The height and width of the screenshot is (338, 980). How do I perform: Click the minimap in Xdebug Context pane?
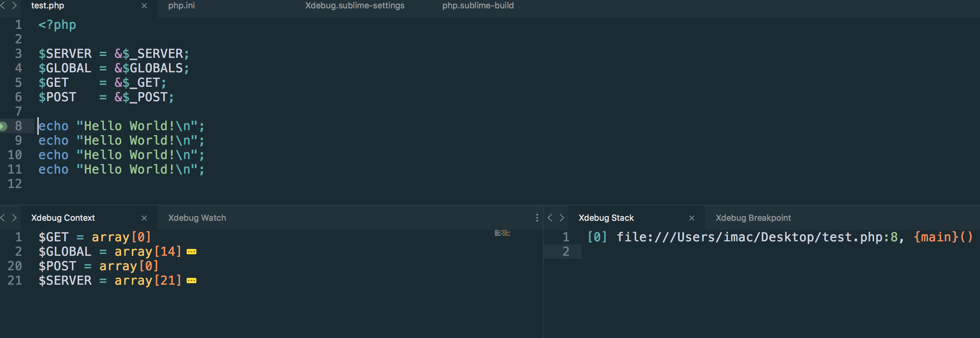(503, 233)
